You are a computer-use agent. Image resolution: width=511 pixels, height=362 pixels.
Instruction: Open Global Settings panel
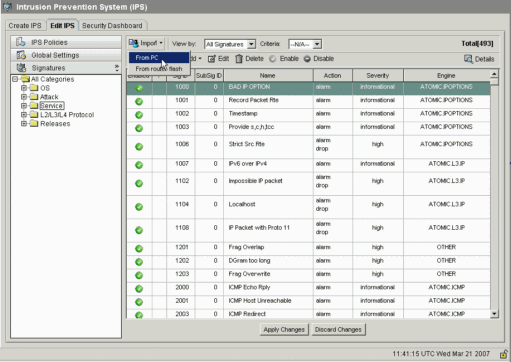click(x=66, y=55)
